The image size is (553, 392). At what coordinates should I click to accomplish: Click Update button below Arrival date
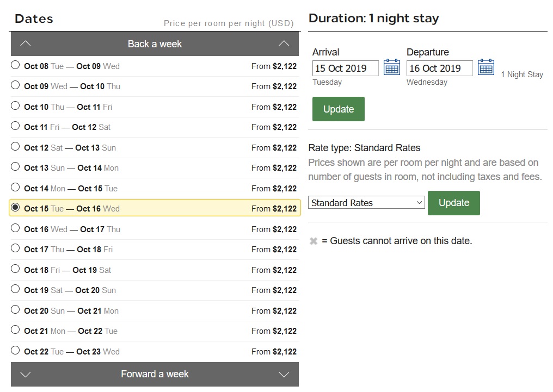[338, 109]
